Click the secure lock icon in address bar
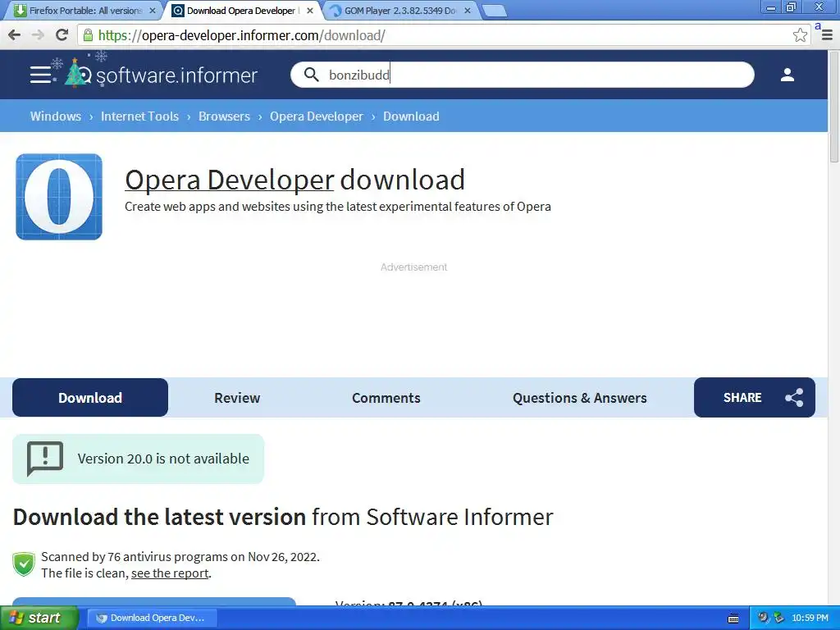 point(88,35)
